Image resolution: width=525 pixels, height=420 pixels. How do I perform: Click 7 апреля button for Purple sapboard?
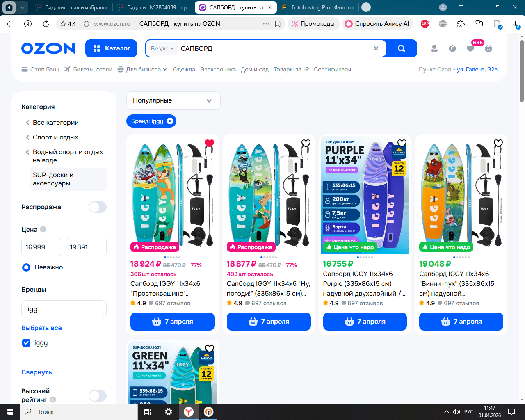365,322
